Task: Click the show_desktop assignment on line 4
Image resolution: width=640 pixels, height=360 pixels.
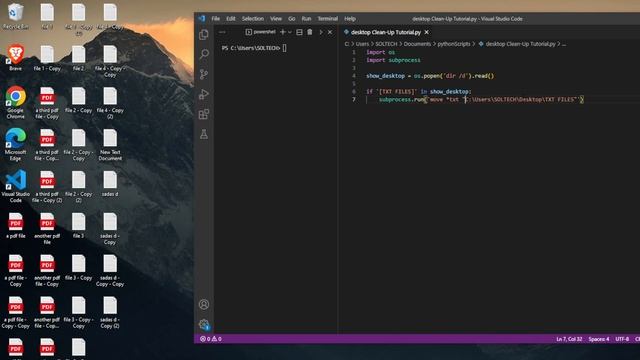Action: tap(430, 76)
